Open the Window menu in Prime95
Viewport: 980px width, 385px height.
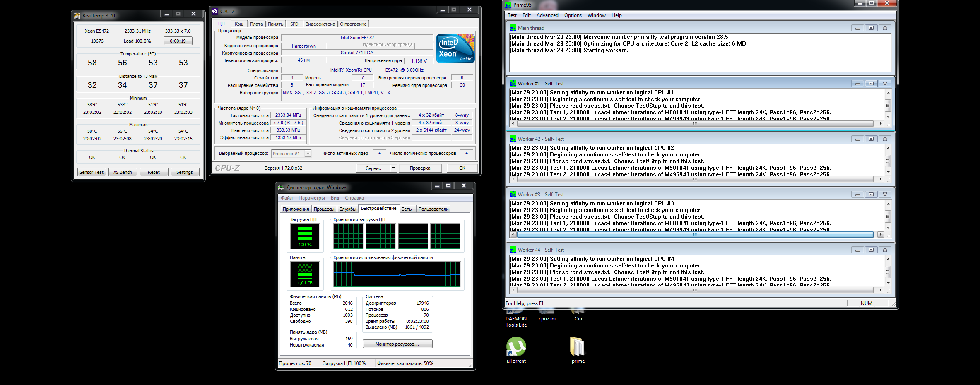point(597,15)
